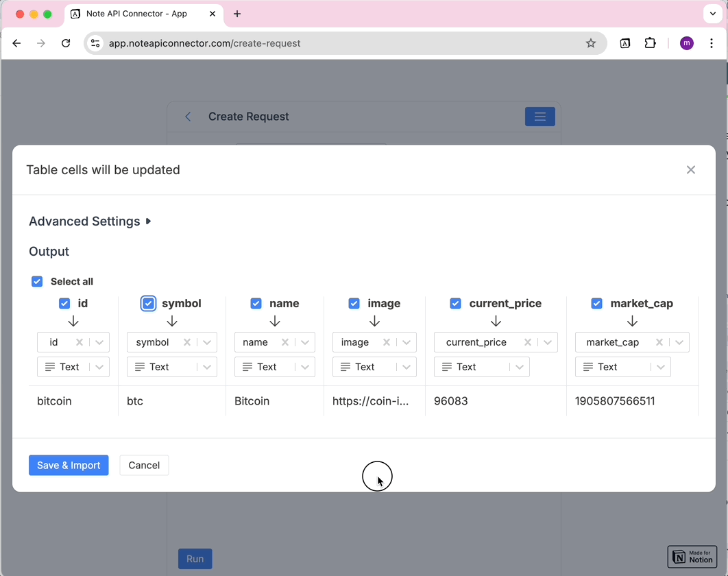
Task: Clear the id field mapping with X
Action: coord(80,342)
